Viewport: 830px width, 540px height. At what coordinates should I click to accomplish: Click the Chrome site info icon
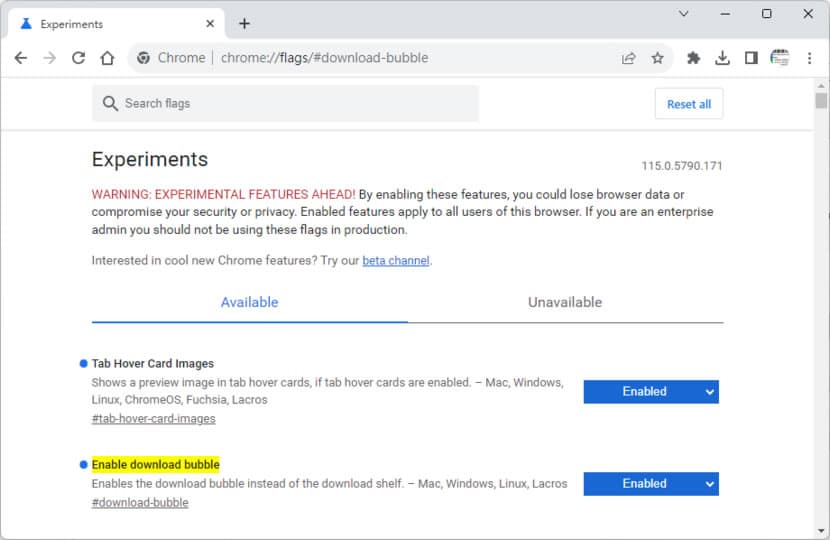(x=143, y=58)
